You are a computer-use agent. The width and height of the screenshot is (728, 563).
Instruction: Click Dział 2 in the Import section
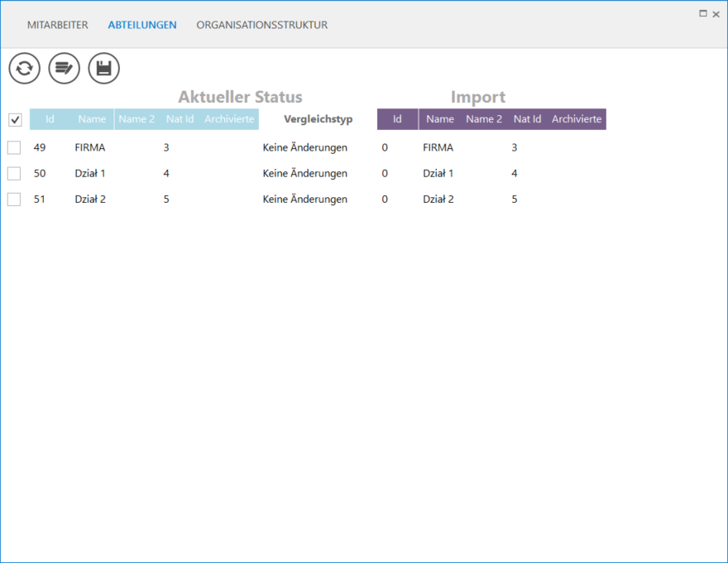pos(438,200)
